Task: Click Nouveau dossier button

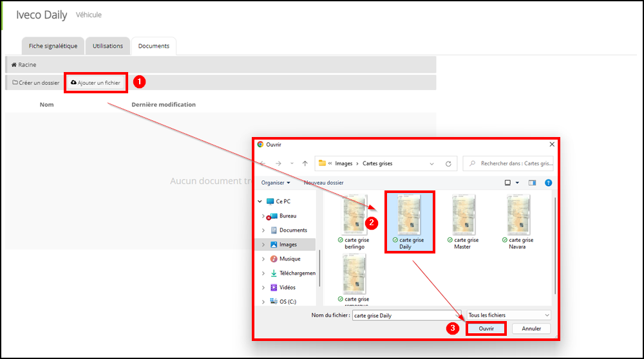Action: tap(324, 183)
